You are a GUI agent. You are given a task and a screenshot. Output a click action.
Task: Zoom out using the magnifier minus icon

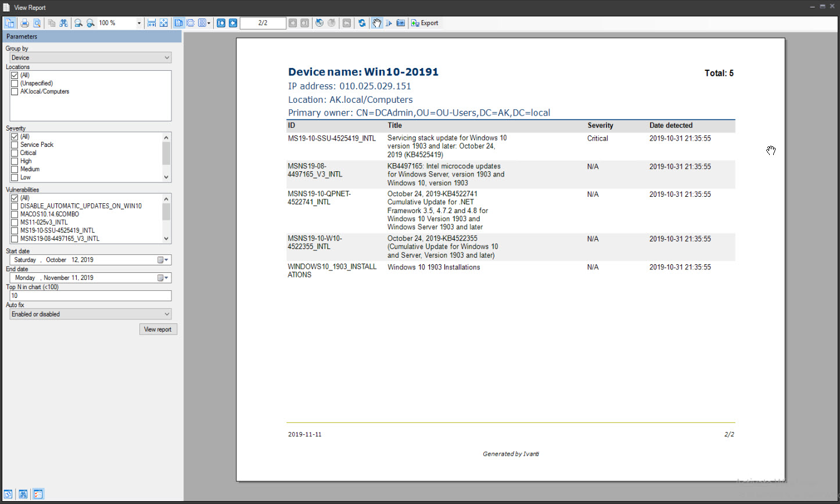tap(78, 23)
